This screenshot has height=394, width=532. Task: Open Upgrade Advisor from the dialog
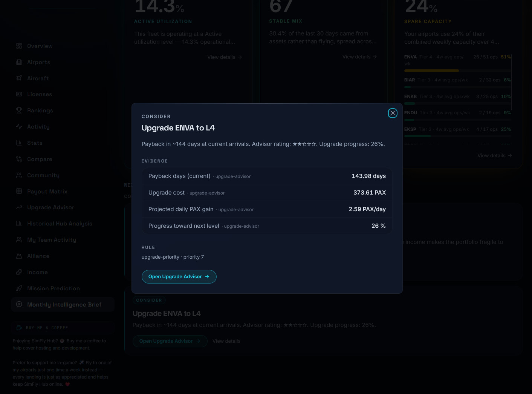coord(179,277)
